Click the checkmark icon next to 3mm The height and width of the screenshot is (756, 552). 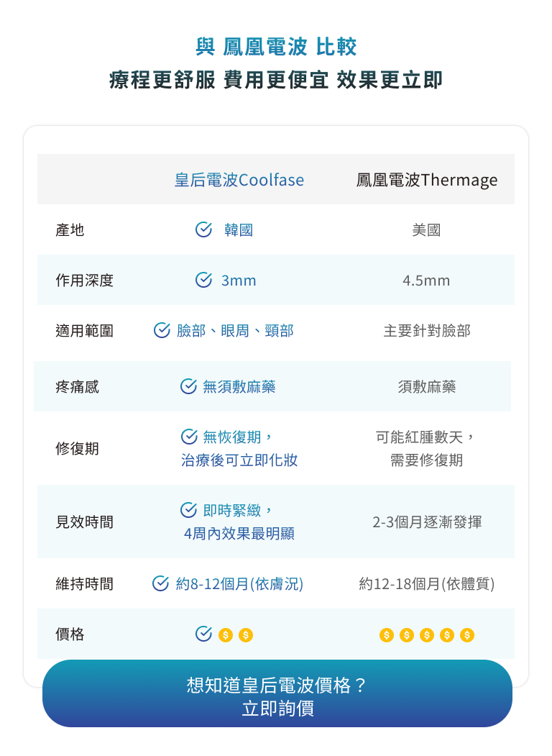(203, 280)
